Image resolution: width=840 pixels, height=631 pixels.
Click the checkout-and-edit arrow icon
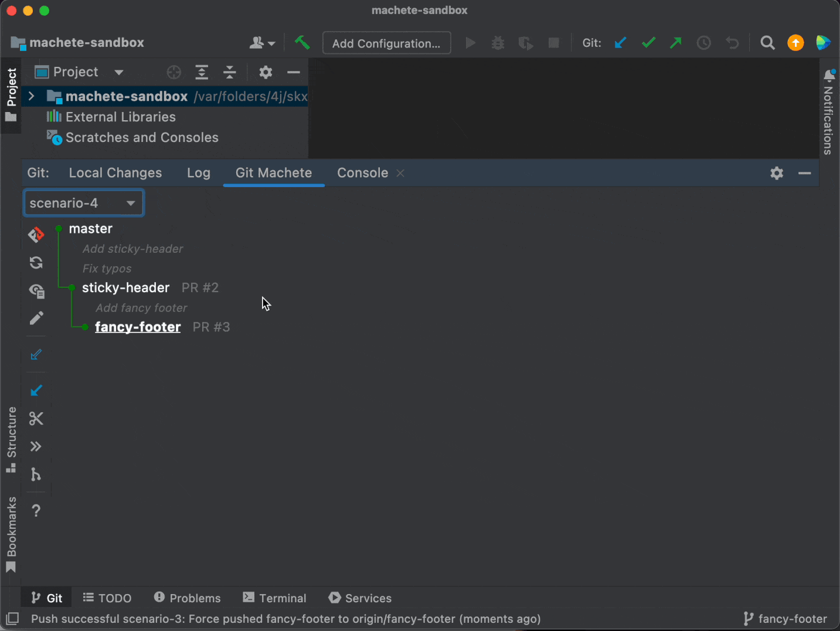pyautogui.click(x=36, y=355)
